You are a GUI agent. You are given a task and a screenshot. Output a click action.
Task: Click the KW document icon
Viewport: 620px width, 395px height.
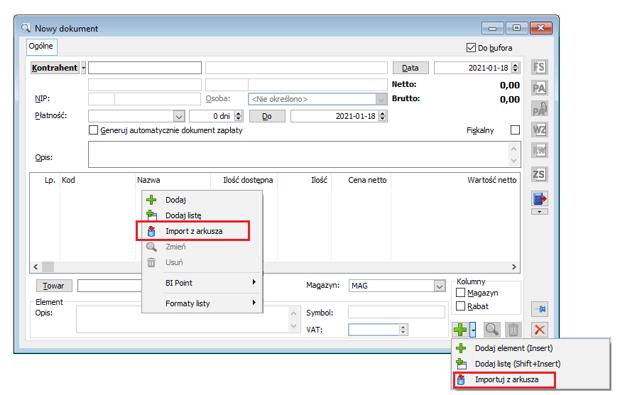click(x=539, y=150)
